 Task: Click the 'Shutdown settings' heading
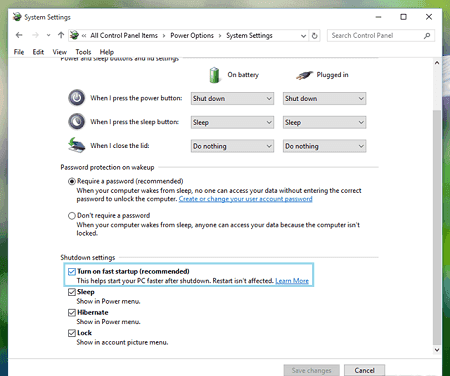pos(88,257)
